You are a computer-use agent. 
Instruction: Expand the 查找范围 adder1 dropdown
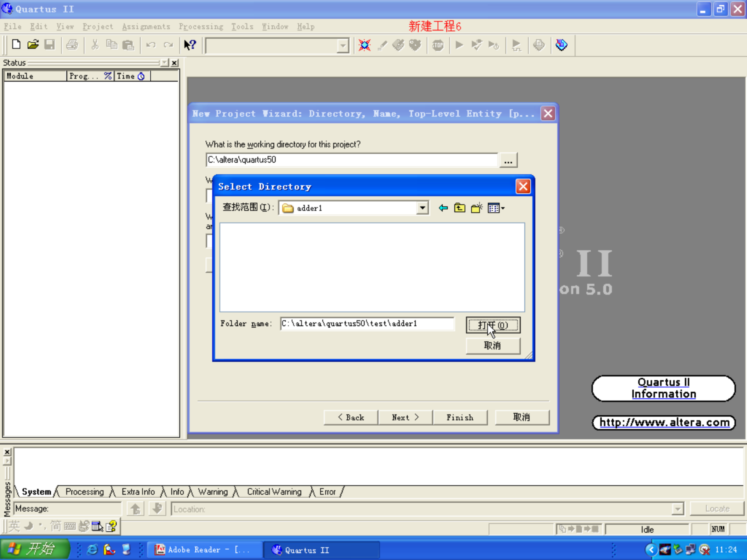click(422, 208)
